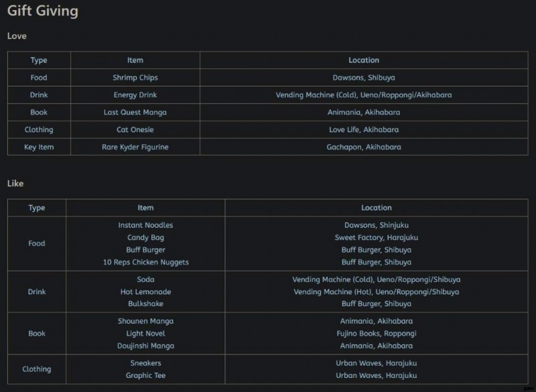This screenshot has height=392, width=536.
Task: Select the Light Novel book entry
Action: 145,334
